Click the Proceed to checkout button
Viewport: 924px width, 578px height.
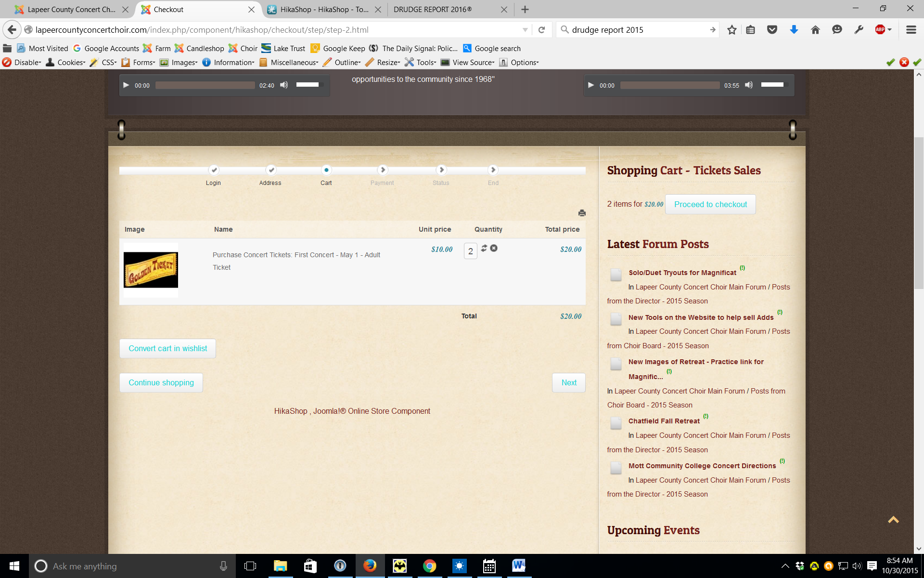pos(710,204)
